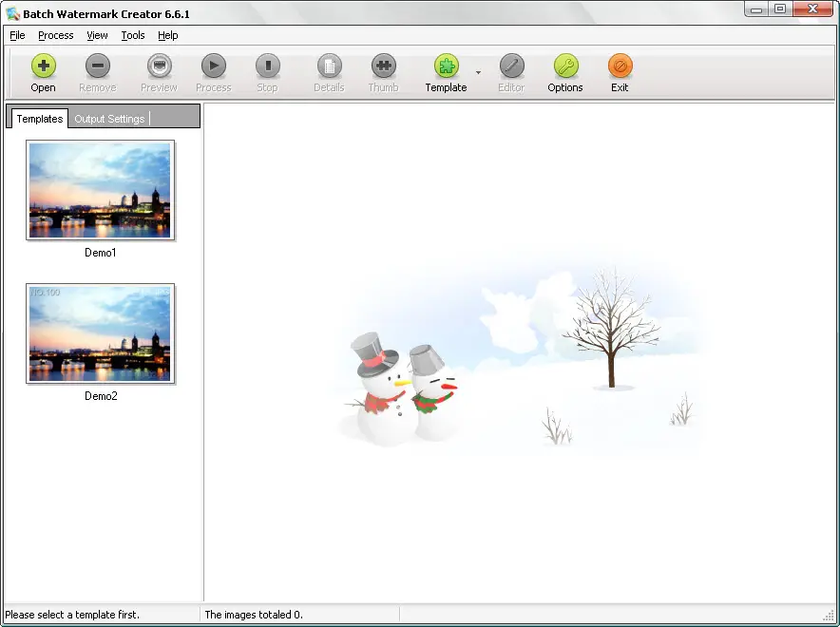Minimize the Batch Watermark Creator window

pos(756,9)
